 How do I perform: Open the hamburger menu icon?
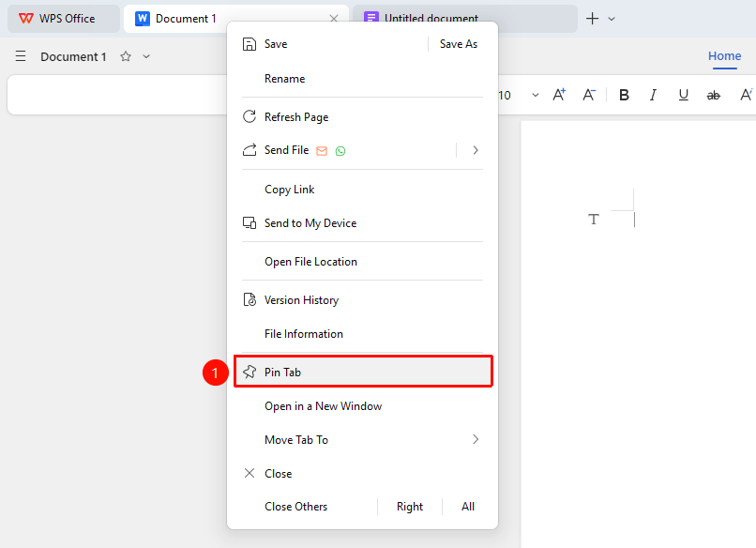click(21, 56)
